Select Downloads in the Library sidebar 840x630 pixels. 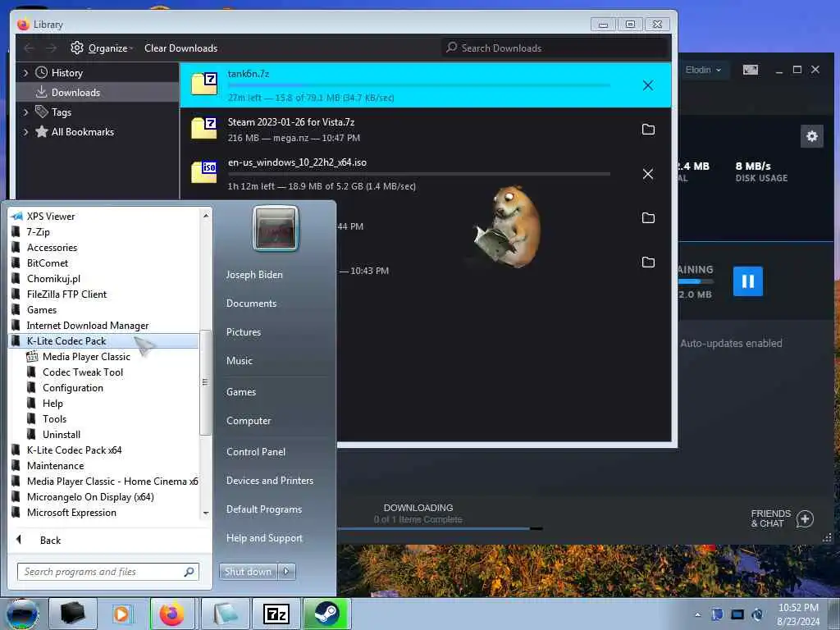pyautogui.click(x=98, y=92)
